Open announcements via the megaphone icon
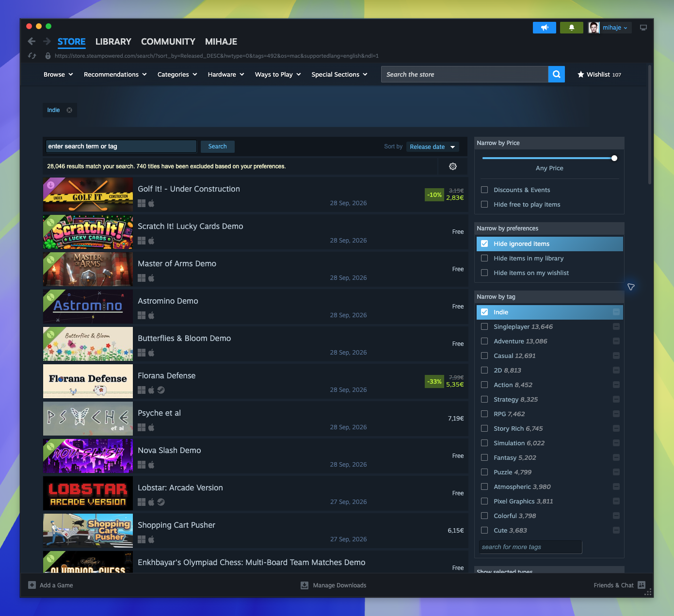The width and height of the screenshot is (674, 616). coord(545,28)
